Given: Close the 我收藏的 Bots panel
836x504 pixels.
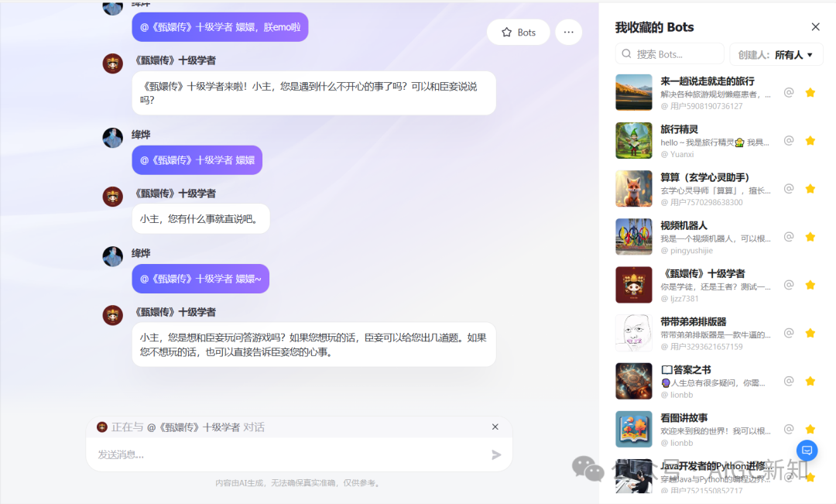Looking at the screenshot, I should (x=815, y=26).
